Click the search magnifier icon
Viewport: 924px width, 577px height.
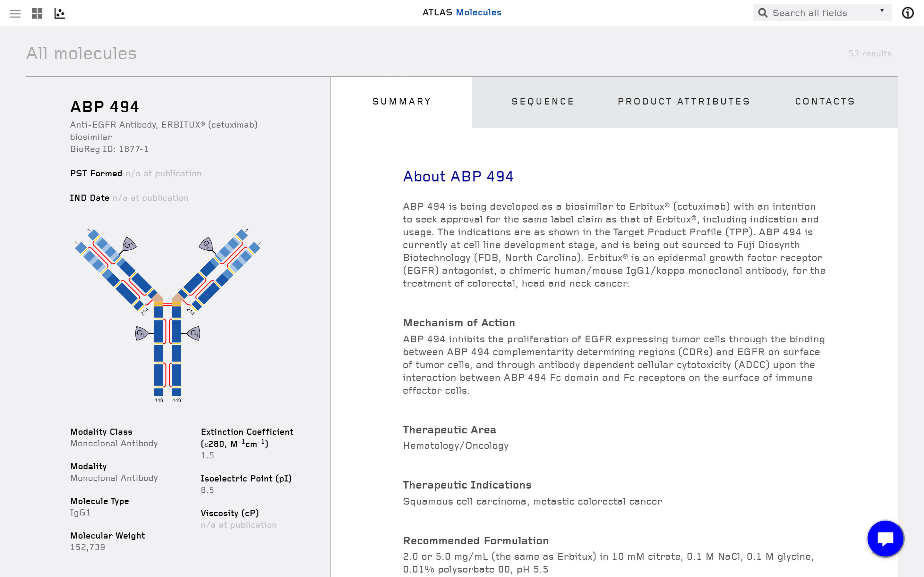764,13
